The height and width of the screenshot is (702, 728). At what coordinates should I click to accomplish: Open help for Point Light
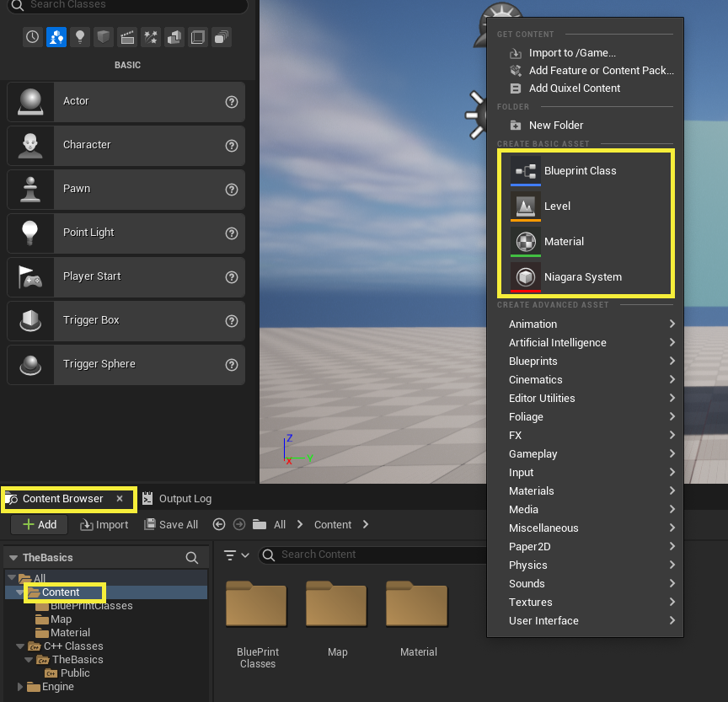232,233
